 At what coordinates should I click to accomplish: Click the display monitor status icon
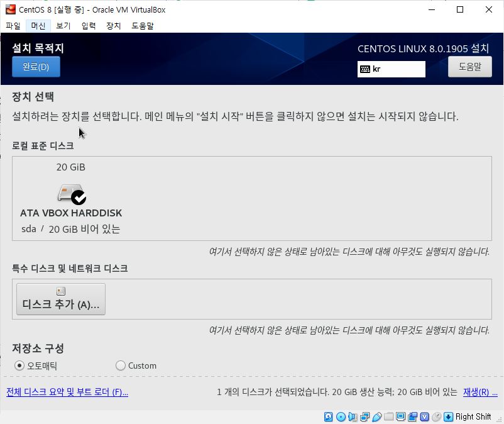(x=400, y=416)
